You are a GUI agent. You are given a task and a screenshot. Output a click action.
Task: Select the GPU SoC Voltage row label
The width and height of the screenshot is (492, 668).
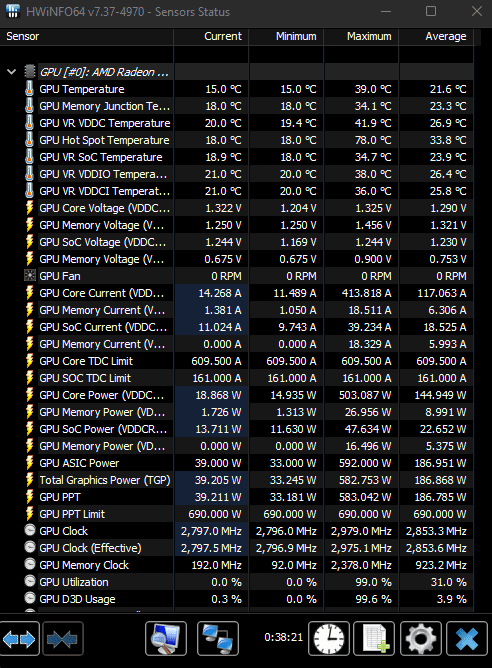click(x=103, y=242)
